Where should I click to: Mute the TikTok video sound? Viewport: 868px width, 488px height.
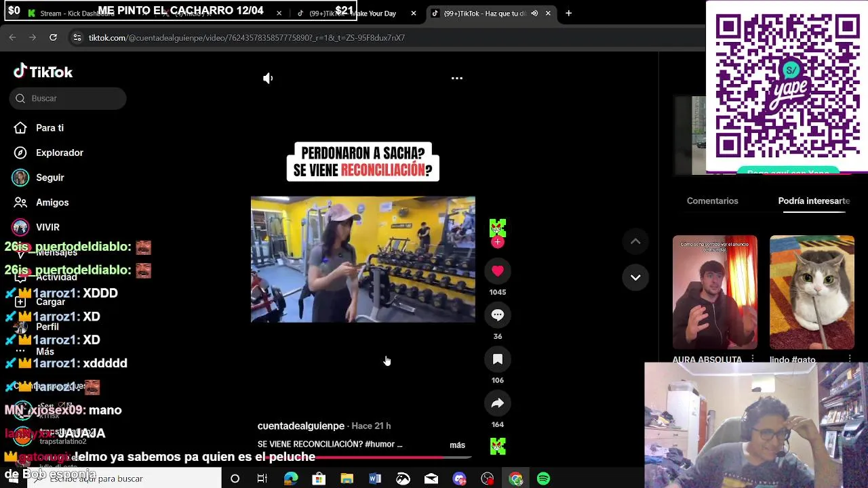(268, 78)
